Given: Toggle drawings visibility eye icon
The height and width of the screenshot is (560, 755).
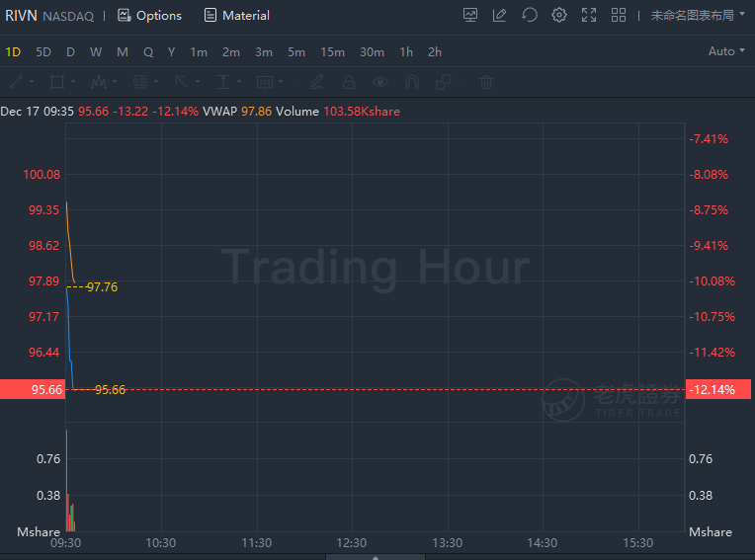Looking at the screenshot, I should point(380,82).
